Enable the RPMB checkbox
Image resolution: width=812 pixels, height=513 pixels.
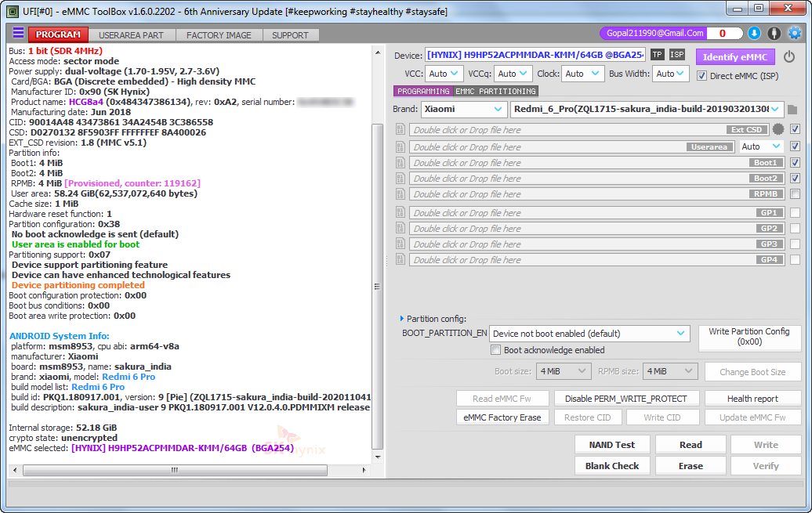pyautogui.click(x=795, y=194)
